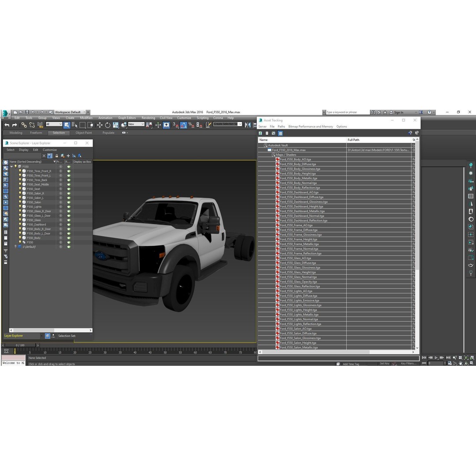Activate the Select Object tool
Screen dimensions: 476x476
pos(67,125)
